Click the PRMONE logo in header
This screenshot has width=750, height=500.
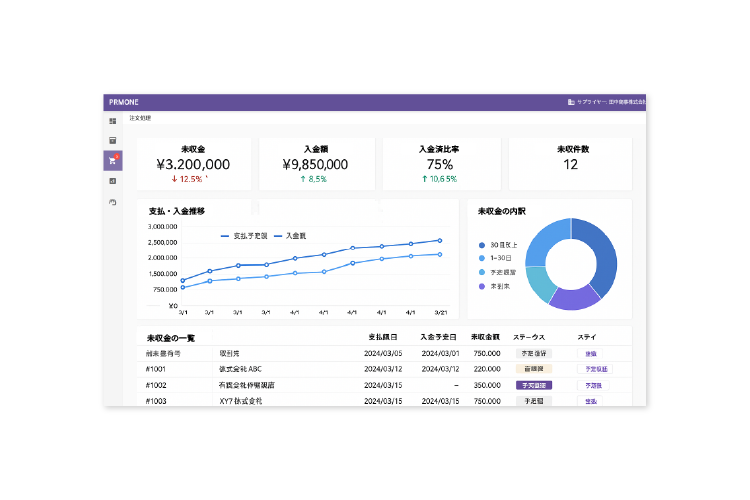(x=123, y=102)
